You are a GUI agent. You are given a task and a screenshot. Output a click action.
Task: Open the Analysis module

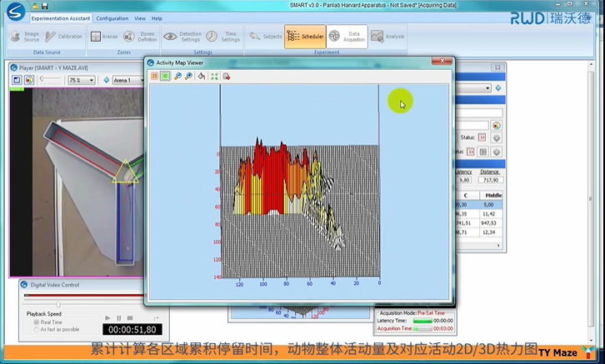(387, 37)
